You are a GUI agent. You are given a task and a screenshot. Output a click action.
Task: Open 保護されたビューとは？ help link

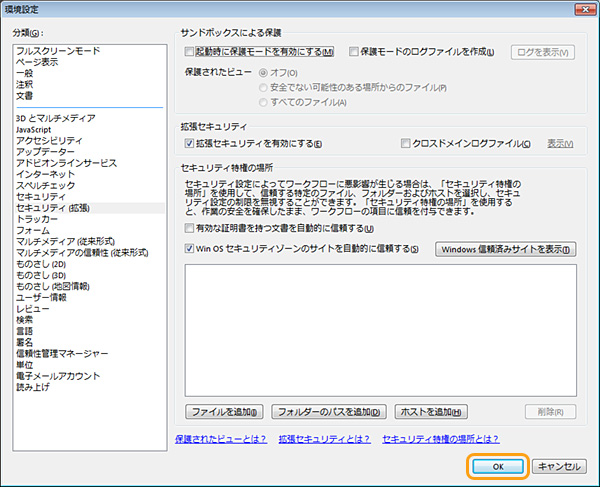coord(219,438)
